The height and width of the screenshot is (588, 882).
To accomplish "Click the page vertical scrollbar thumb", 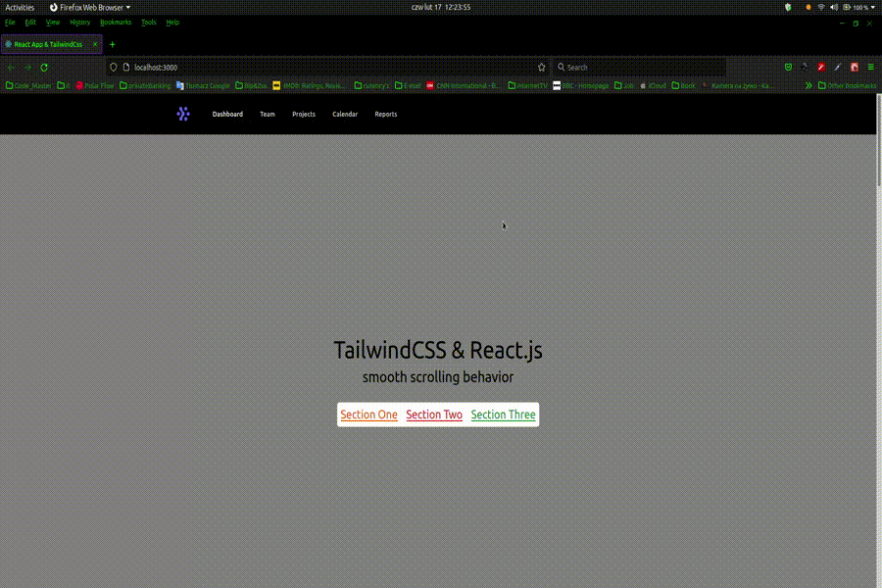I will point(879,140).
